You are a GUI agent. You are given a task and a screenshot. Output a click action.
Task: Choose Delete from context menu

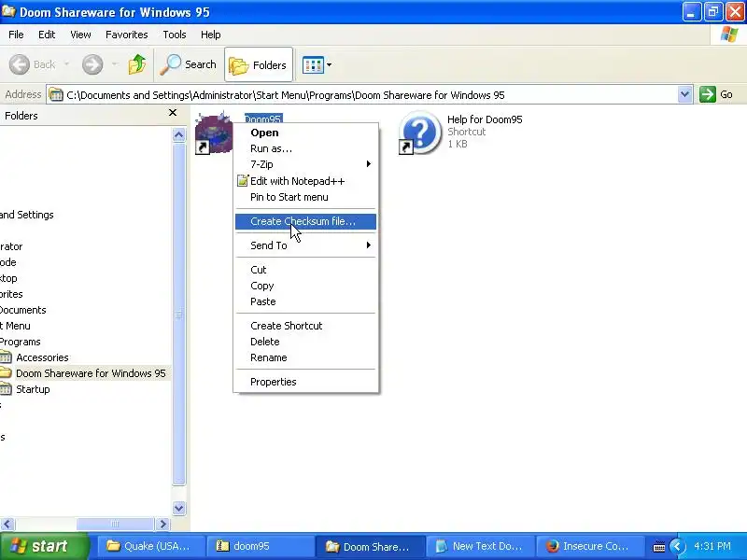tap(306, 342)
